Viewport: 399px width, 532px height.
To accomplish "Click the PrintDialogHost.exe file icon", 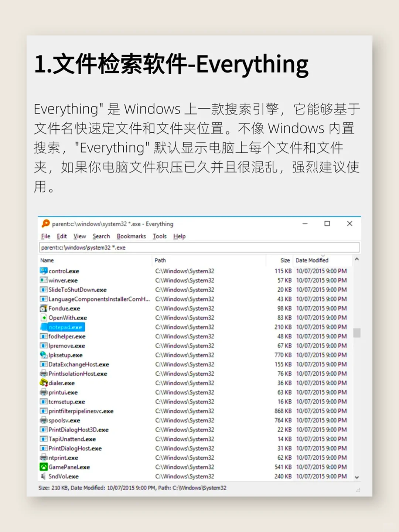I will click(44, 448).
